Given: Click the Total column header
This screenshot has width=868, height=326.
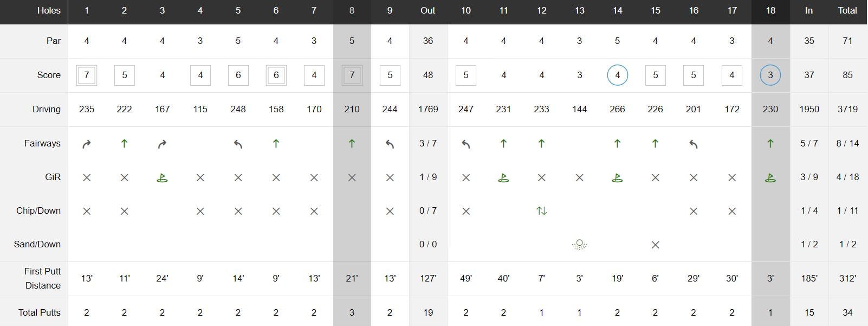Looking at the screenshot, I should point(847,11).
